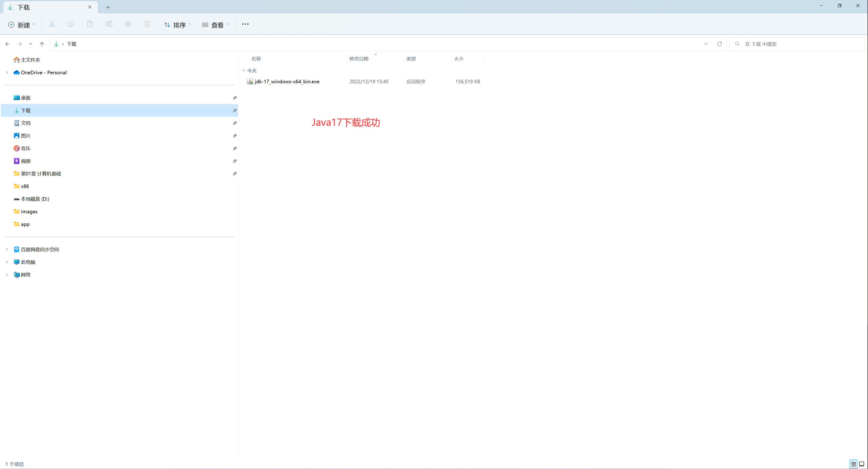Click pin icon beside 图片

coord(235,136)
